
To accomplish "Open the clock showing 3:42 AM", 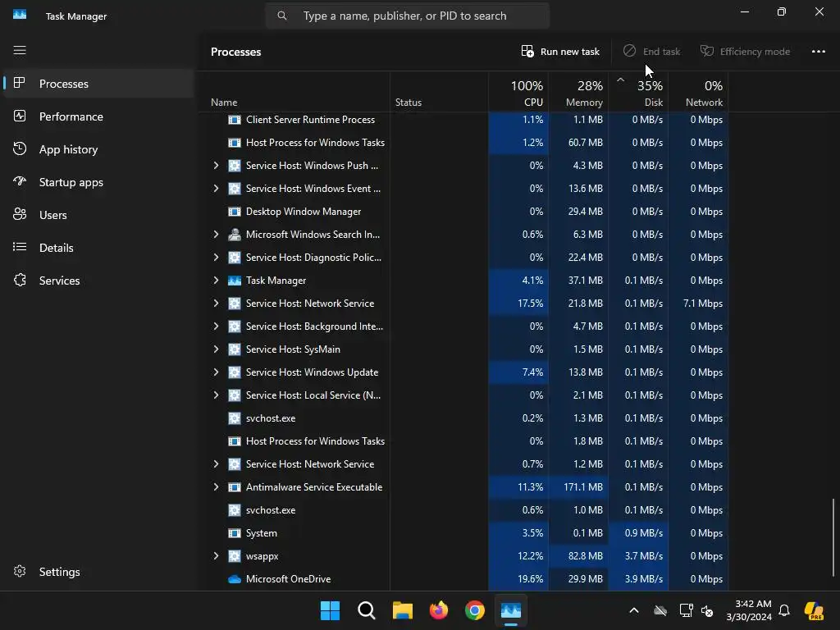I will point(749,610).
